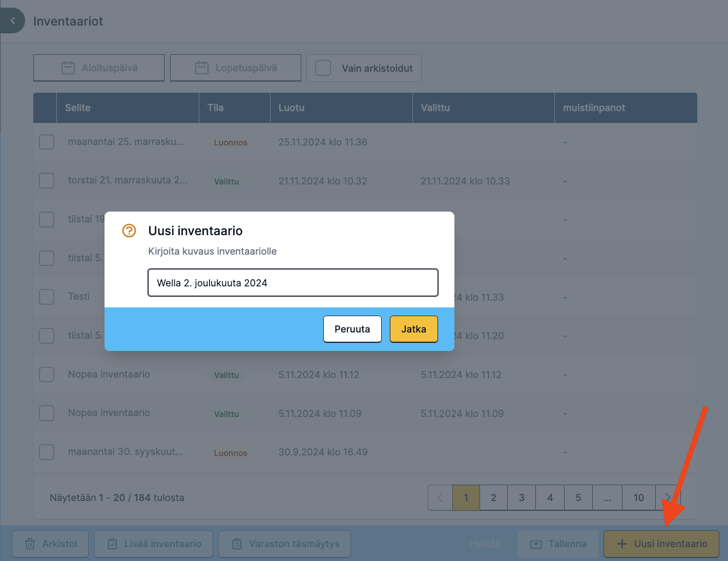The height and width of the screenshot is (561, 728).
Task: Go to next page arrow
Action: [x=668, y=497]
